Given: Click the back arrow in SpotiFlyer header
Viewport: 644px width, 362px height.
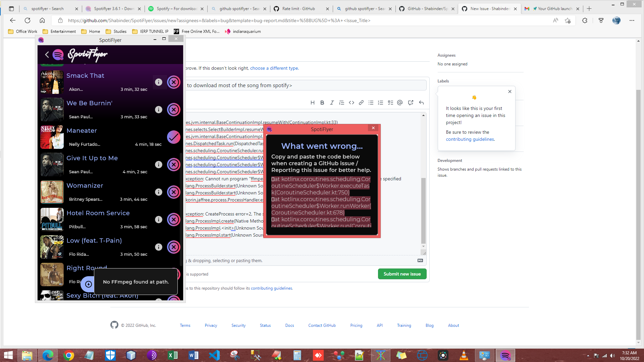Looking at the screenshot, I should pos(47,55).
